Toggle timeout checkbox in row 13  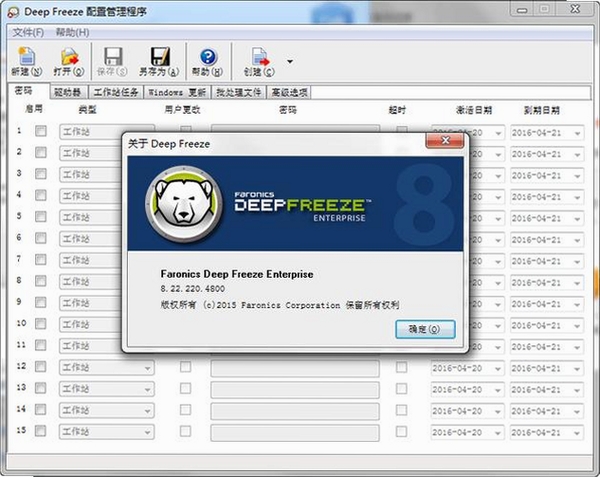tap(401, 389)
